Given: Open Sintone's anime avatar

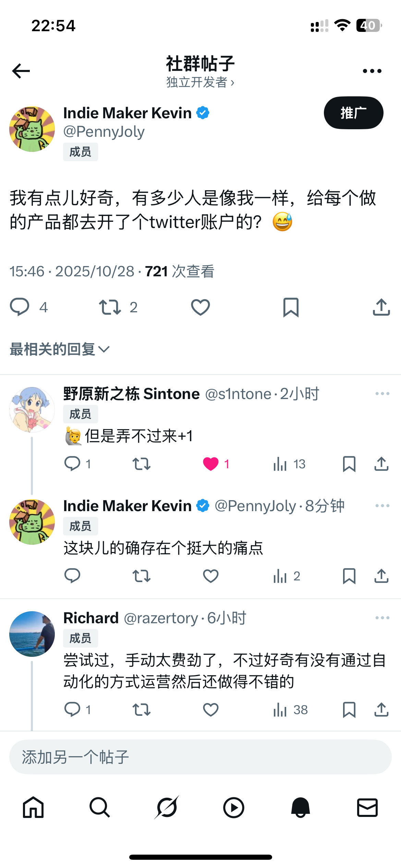Looking at the screenshot, I should pos(32,410).
